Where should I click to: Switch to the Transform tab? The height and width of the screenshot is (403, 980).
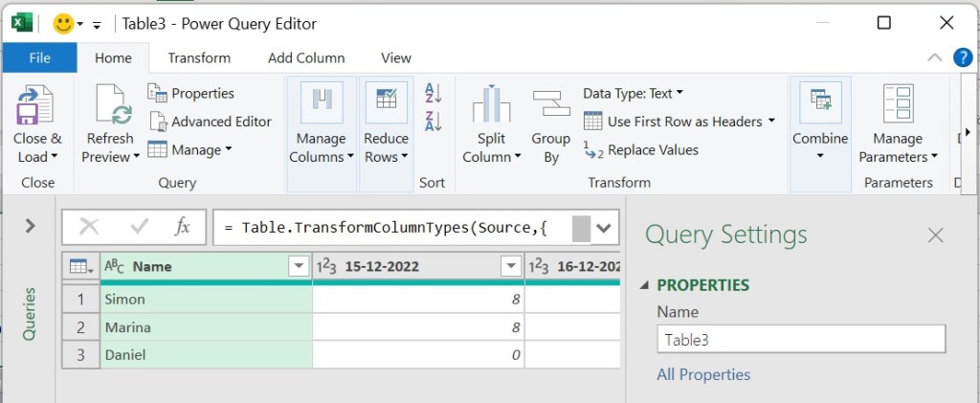(199, 57)
